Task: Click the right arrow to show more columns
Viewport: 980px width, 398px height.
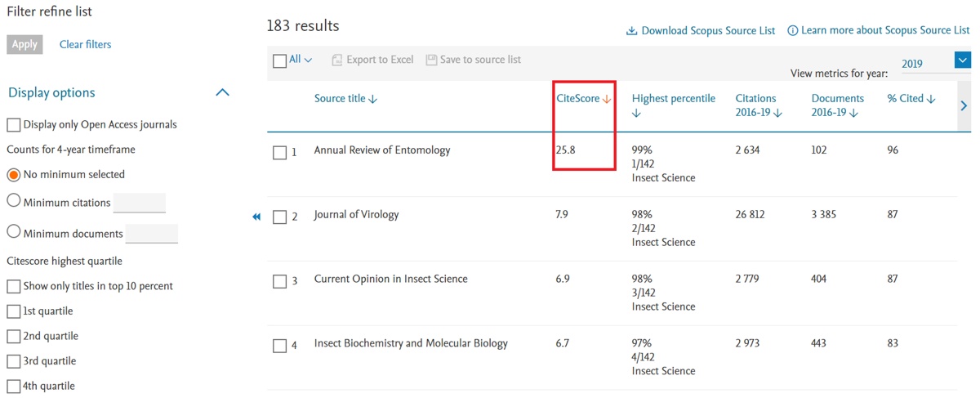Action: (964, 105)
